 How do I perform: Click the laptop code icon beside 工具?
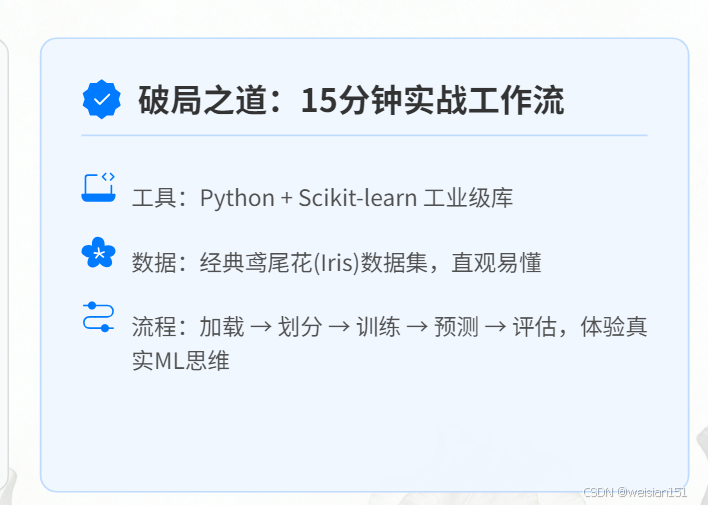click(98, 187)
